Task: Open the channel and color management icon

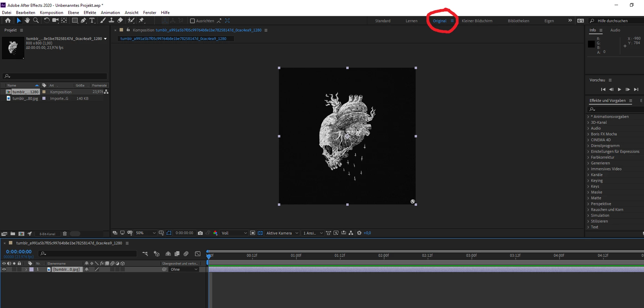Action: (215, 233)
